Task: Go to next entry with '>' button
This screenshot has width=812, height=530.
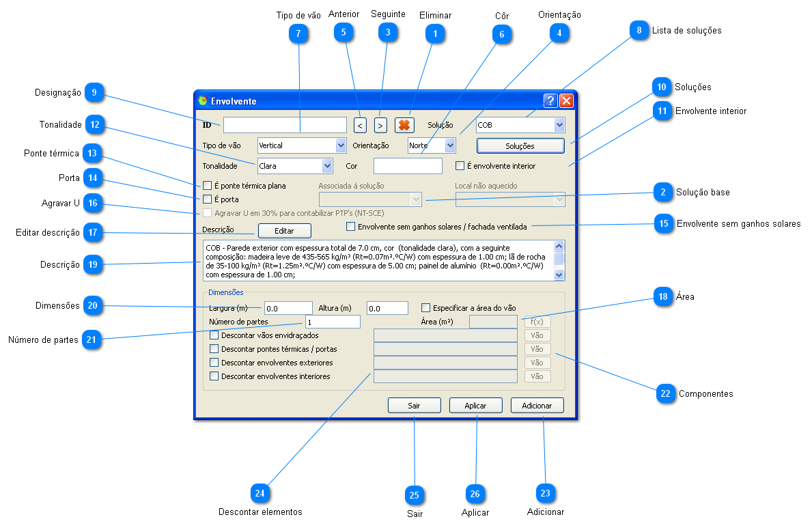Action: pyautogui.click(x=380, y=126)
